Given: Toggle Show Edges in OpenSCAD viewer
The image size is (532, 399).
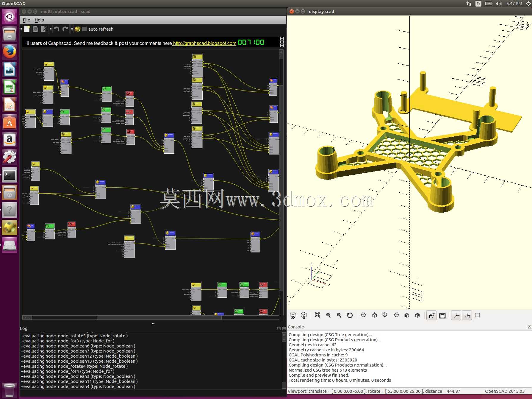Looking at the screenshot, I should 478,316.
